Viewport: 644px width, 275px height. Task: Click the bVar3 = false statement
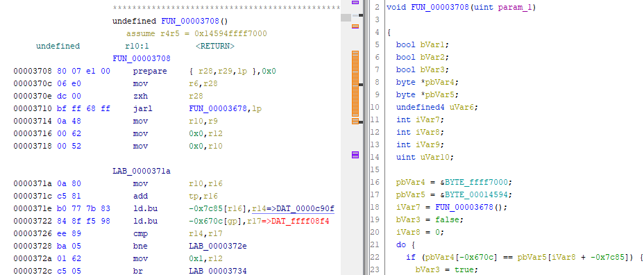[x=430, y=219]
